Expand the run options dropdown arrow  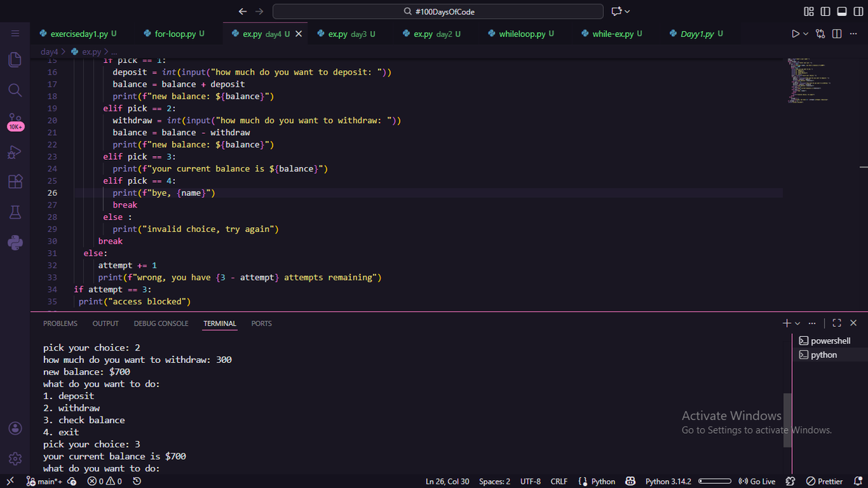click(806, 34)
